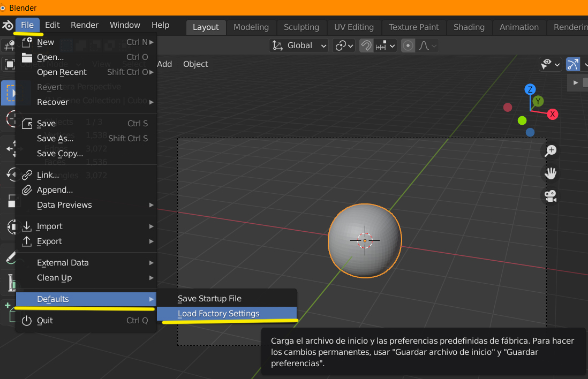Open the Edit menu
588x379 pixels.
pos(52,25)
